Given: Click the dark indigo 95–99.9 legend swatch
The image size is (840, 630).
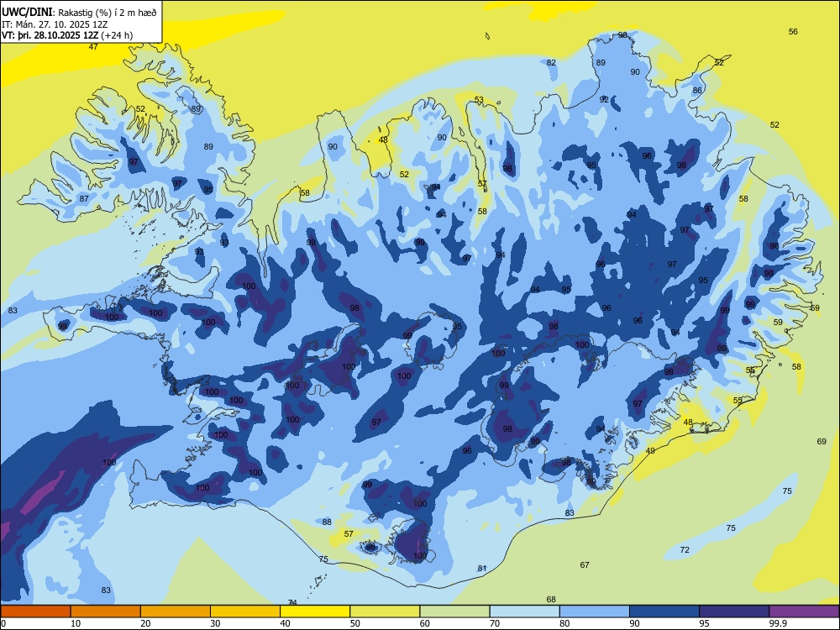Looking at the screenshot, I should pyautogui.click(x=734, y=612).
